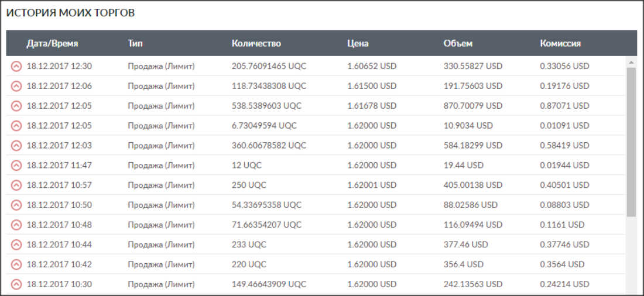This screenshot has width=644, height=296.
Task: Click volume 356.4 USD
Action: click(x=463, y=264)
